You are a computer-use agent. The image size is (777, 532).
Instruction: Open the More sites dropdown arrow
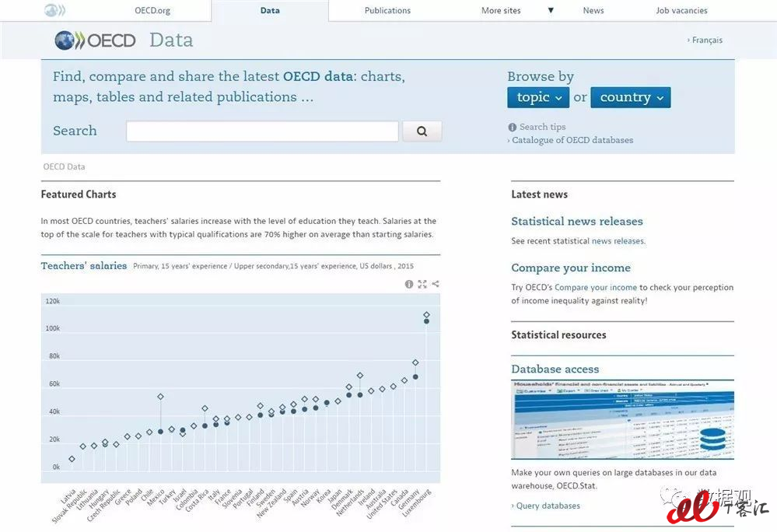(x=551, y=10)
